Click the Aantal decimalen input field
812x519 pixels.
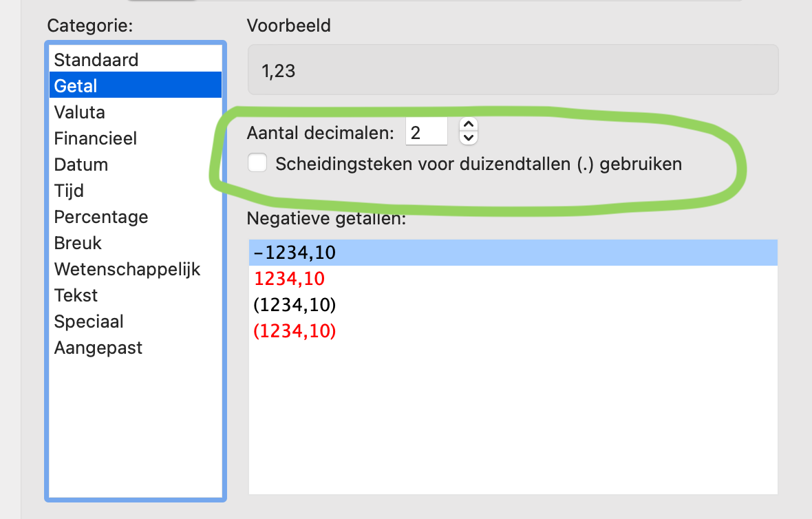[x=426, y=132]
